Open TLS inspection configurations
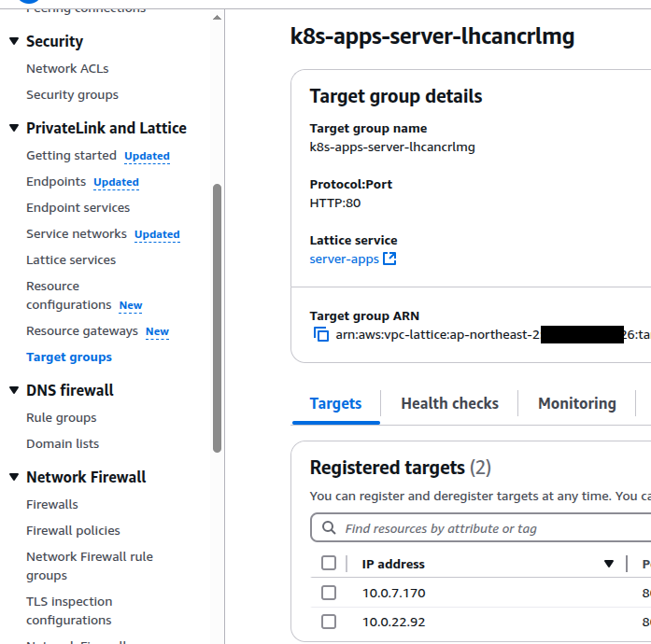The height and width of the screenshot is (644, 651). [69, 610]
